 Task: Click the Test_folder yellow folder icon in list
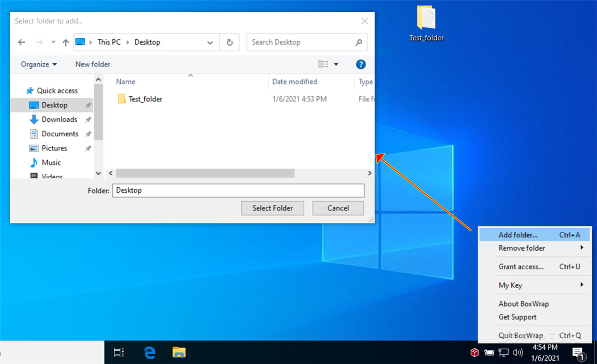[x=121, y=99]
